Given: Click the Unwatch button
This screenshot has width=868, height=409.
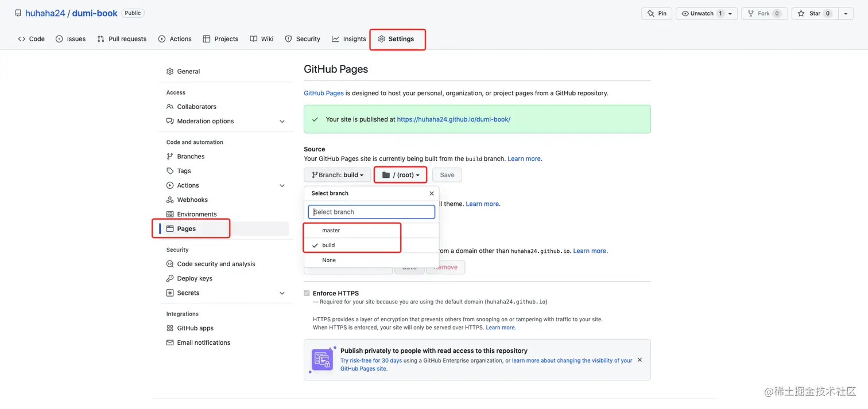Looking at the screenshot, I should (x=701, y=13).
